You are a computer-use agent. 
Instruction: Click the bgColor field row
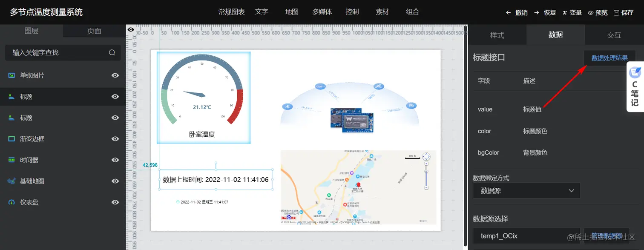click(x=556, y=152)
